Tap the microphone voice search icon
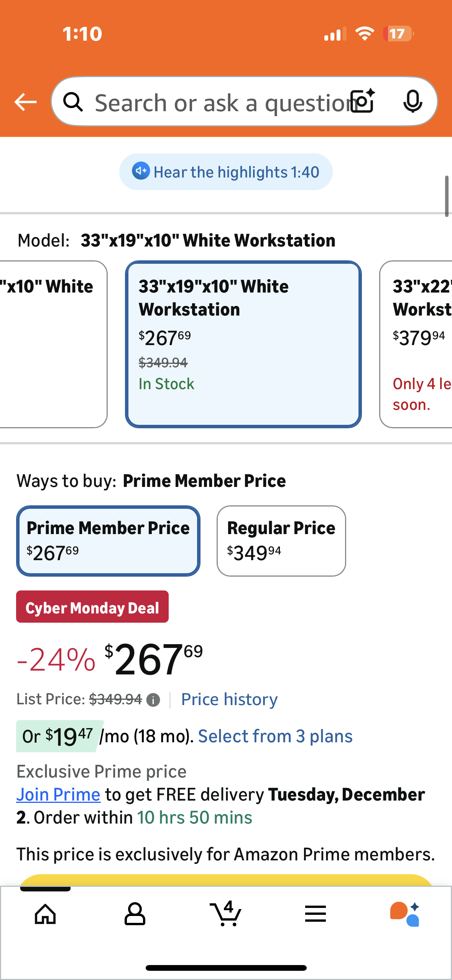 (413, 101)
